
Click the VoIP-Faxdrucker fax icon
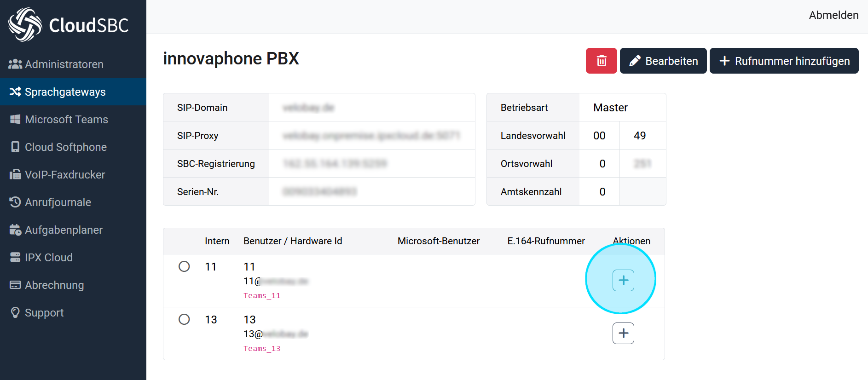(x=15, y=175)
